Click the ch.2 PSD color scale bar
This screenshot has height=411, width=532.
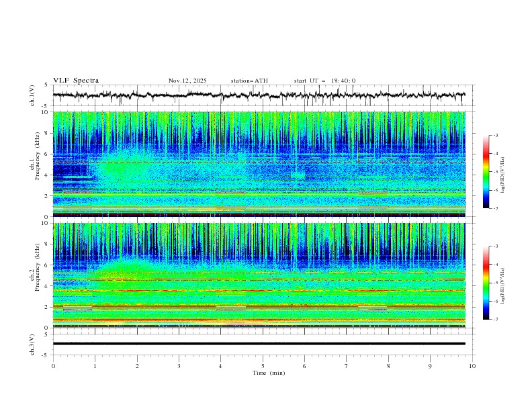point(486,283)
